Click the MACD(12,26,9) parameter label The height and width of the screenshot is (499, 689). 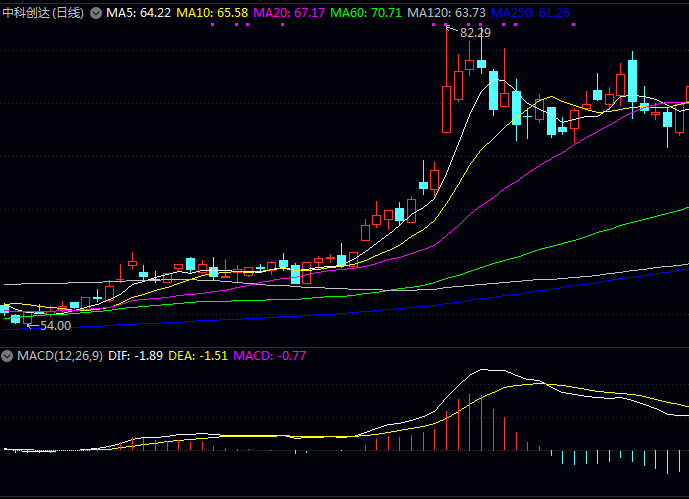57,356
